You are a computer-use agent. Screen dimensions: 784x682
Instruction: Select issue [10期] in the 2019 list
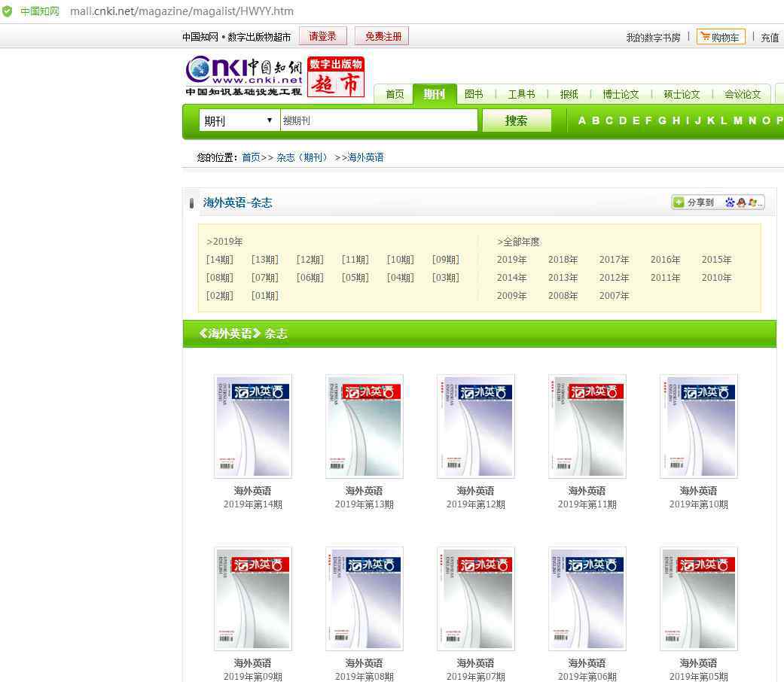pyautogui.click(x=400, y=259)
